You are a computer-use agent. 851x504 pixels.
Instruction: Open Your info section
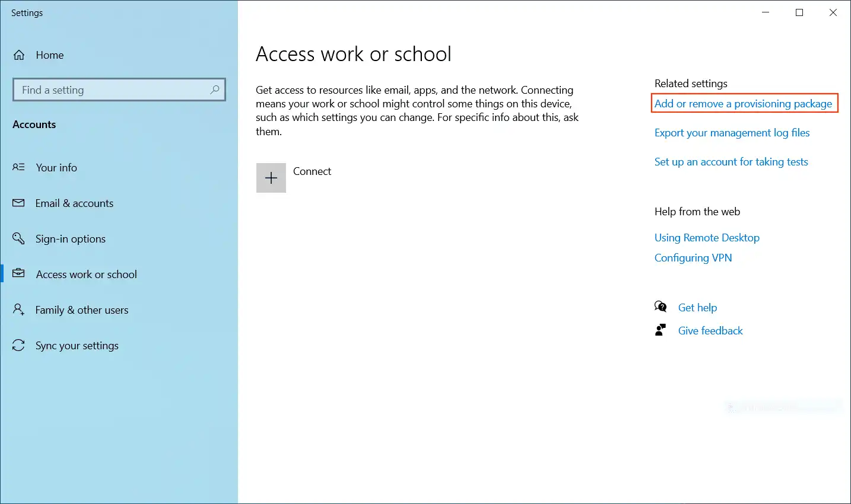click(x=56, y=168)
